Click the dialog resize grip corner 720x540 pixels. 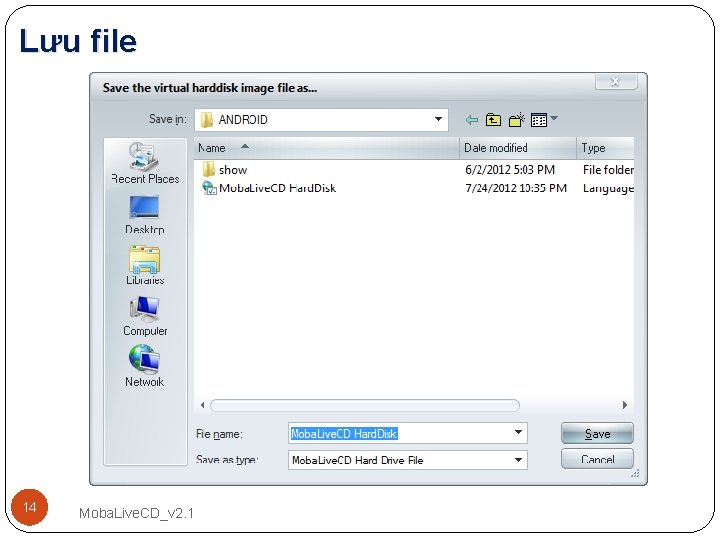tap(636, 473)
